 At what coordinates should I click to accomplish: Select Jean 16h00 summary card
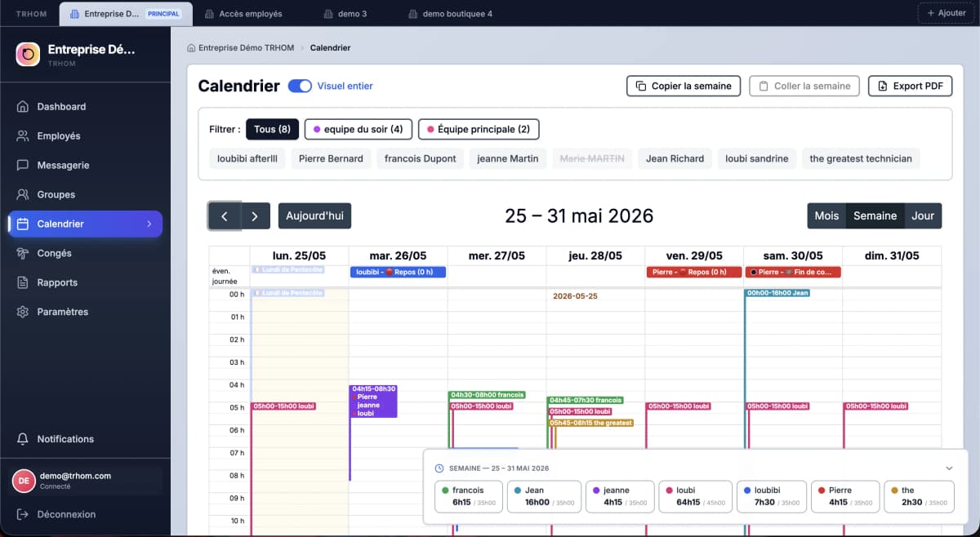click(544, 496)
